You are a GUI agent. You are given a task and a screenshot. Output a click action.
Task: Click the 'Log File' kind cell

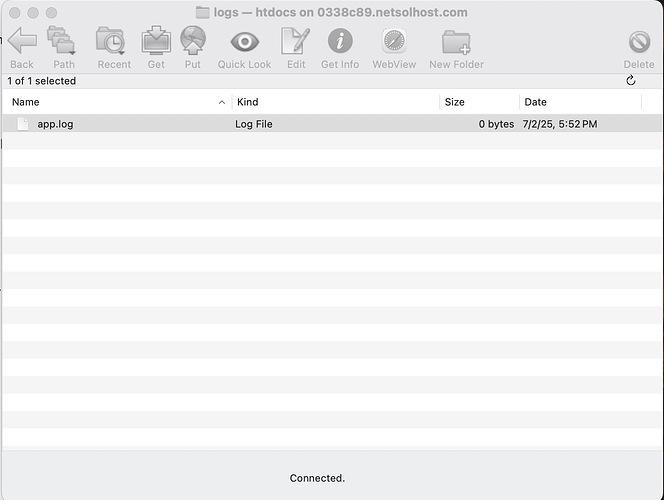click(254, 124)
